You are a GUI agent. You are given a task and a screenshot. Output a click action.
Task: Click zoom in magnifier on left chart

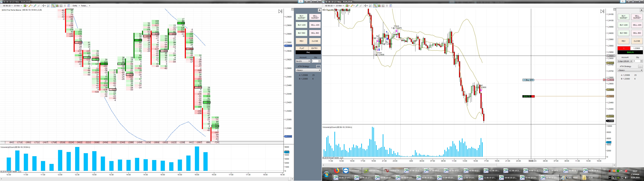[35, 6]
